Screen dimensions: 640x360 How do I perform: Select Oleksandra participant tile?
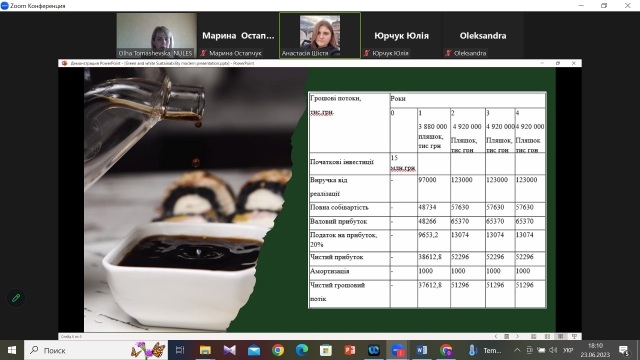click(x=483, y=35)
